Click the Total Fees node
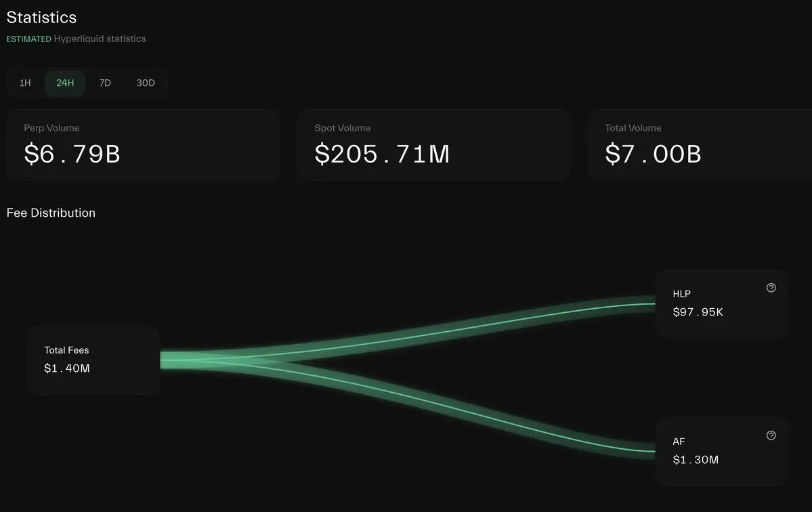The height and width of the screenshot is (512, 812). 93,360
